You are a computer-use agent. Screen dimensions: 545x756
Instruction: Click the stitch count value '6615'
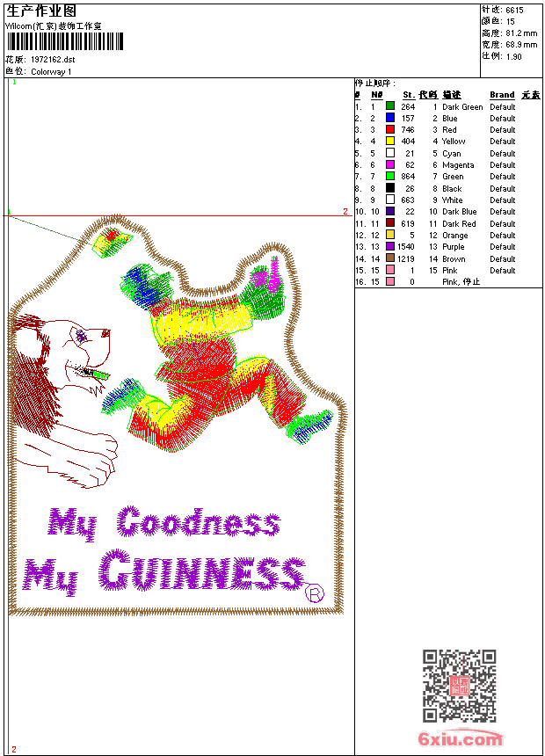pos(514,11)
